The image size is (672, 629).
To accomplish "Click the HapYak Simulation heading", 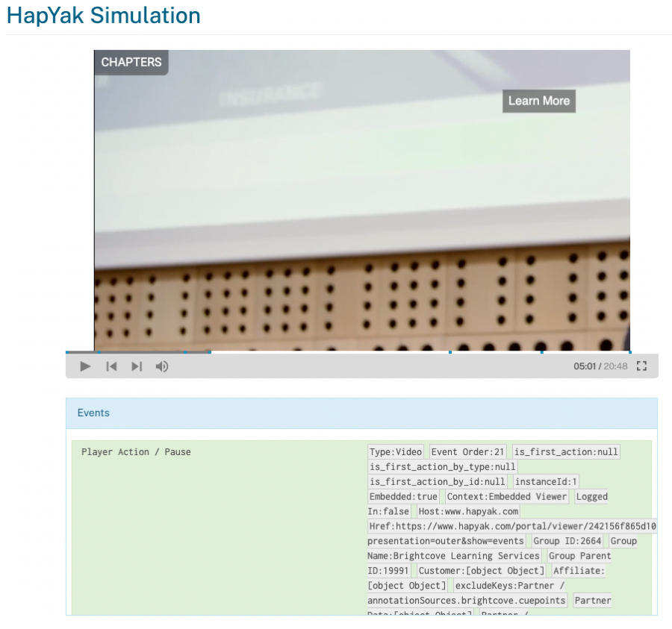I will tap(104, 16).
